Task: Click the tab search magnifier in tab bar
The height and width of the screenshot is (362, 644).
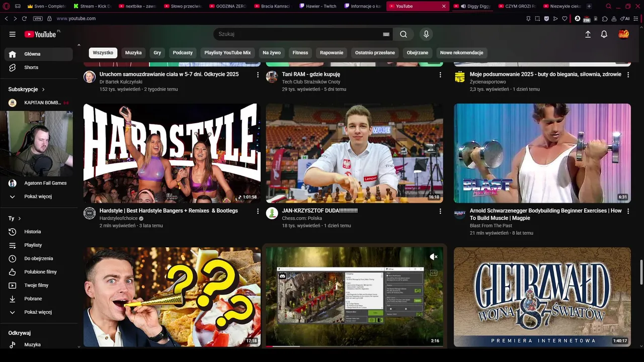Action: coord(608,6)
